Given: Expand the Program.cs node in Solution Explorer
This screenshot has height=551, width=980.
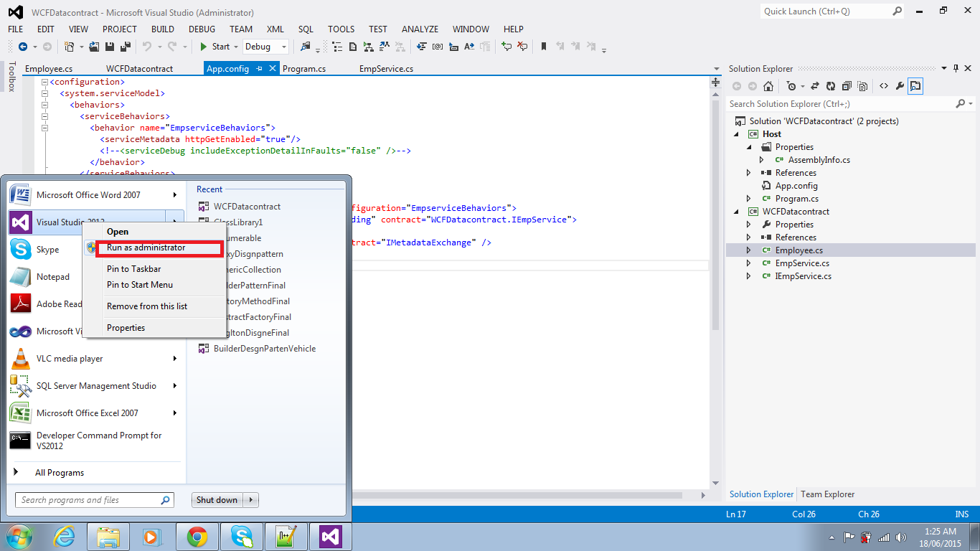Looking at the screenshot, I should click(x=749, y=199).
